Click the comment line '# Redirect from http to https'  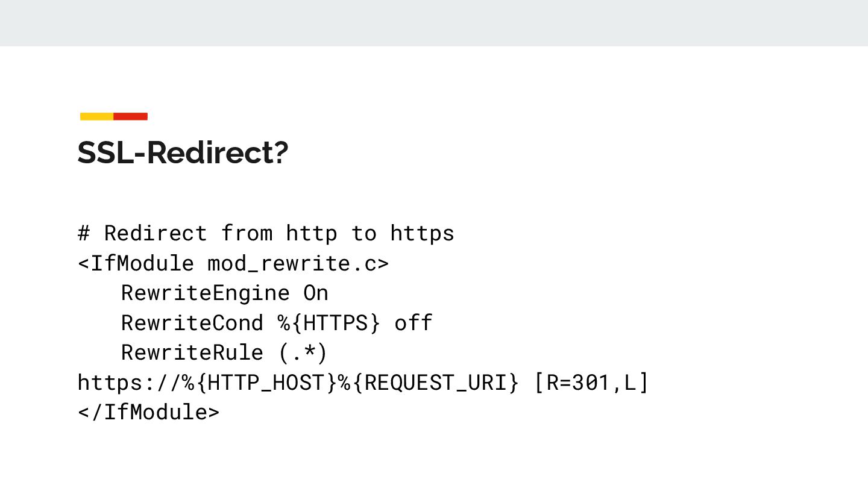pos(266,233)
